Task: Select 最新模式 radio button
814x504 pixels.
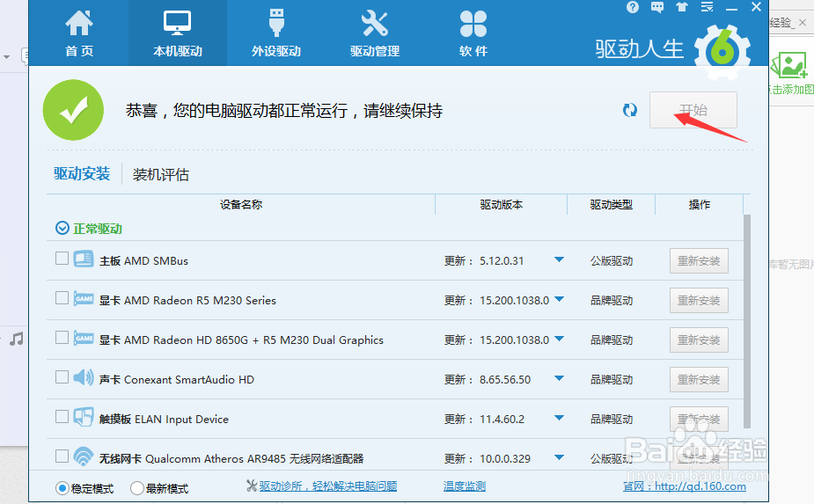Action: [137, 488]
